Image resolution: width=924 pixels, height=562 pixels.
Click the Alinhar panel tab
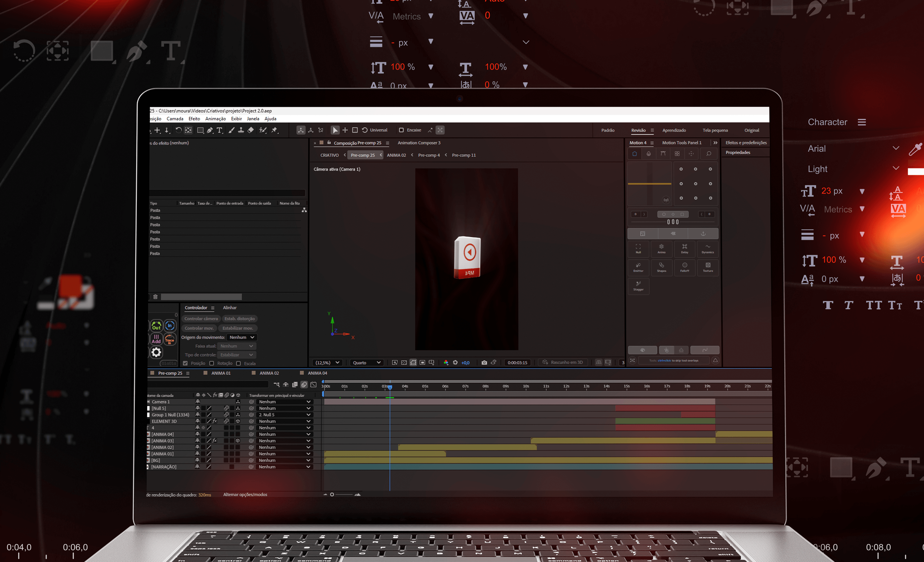(x=230, y=307)
